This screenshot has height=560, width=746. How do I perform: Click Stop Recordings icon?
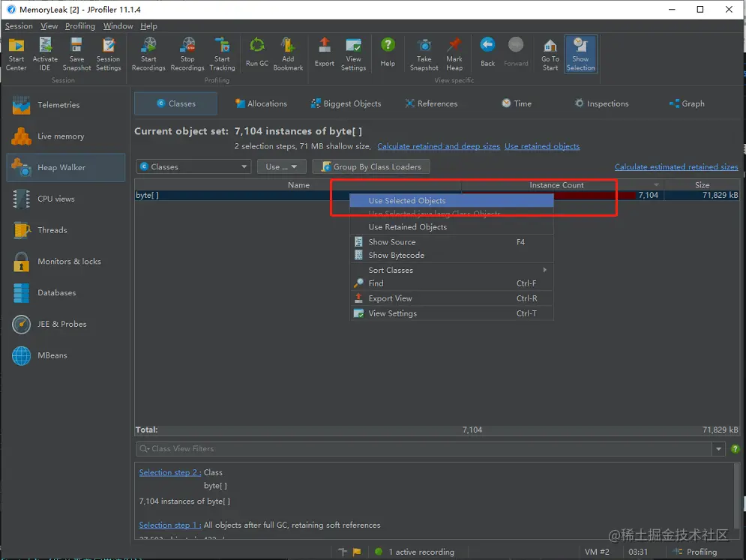[x=187, y=54]
